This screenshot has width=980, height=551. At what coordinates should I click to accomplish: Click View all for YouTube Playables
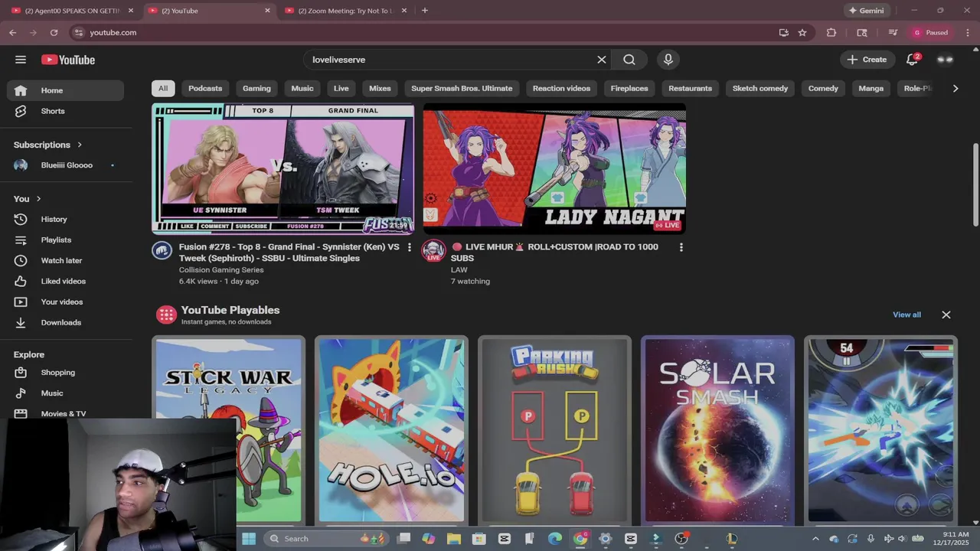pos(906,315)
